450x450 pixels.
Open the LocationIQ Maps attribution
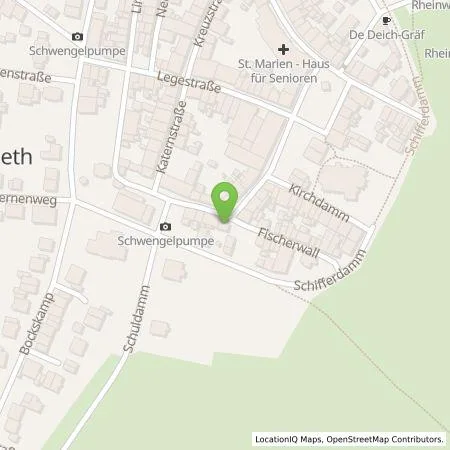pyautogui.click(x=288, y=439)
